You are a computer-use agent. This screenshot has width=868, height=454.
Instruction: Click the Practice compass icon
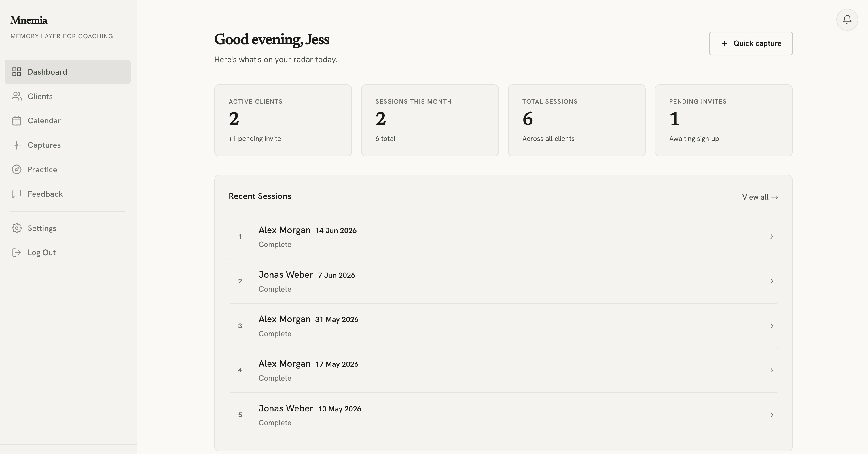point(16,170)
